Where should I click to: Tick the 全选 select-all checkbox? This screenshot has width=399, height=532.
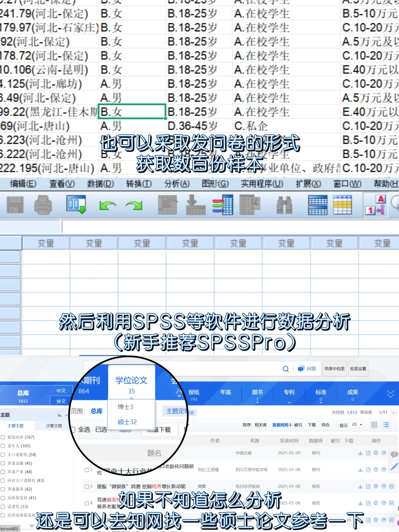pyautogui.click(x=73, y=429)
